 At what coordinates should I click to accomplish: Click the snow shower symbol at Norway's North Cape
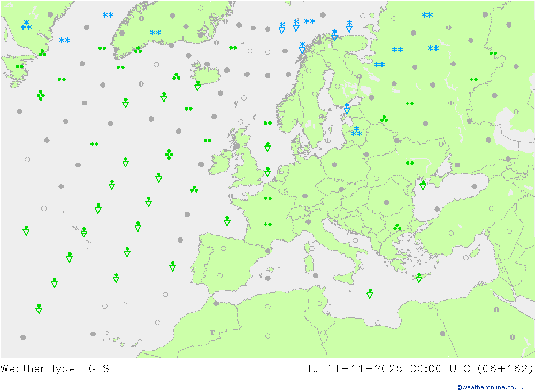pyautogui.click(x=335, y=35)
